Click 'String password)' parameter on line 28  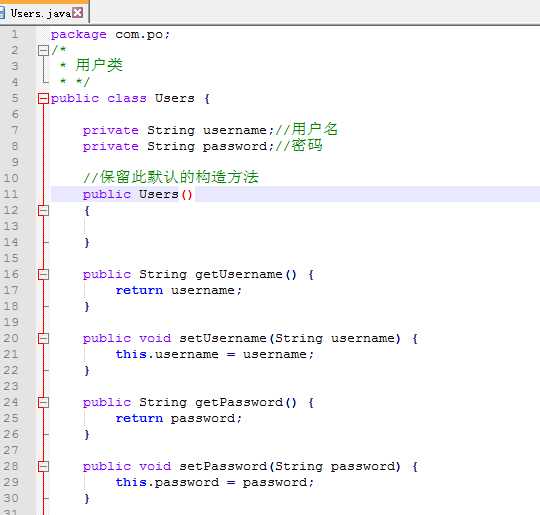pyautogui.click(x=338, y=467)
